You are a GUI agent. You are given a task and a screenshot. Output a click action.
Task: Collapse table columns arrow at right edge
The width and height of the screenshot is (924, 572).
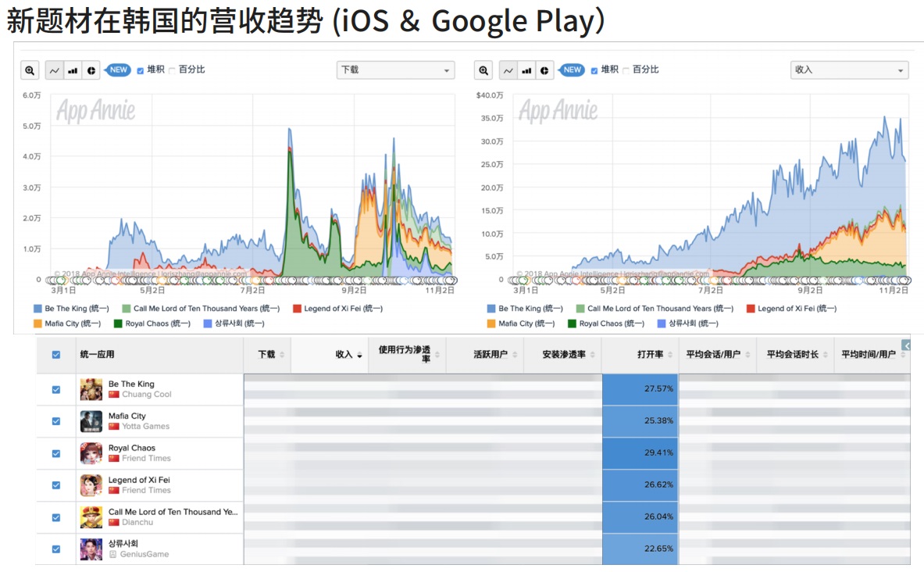tap(906, 345)
